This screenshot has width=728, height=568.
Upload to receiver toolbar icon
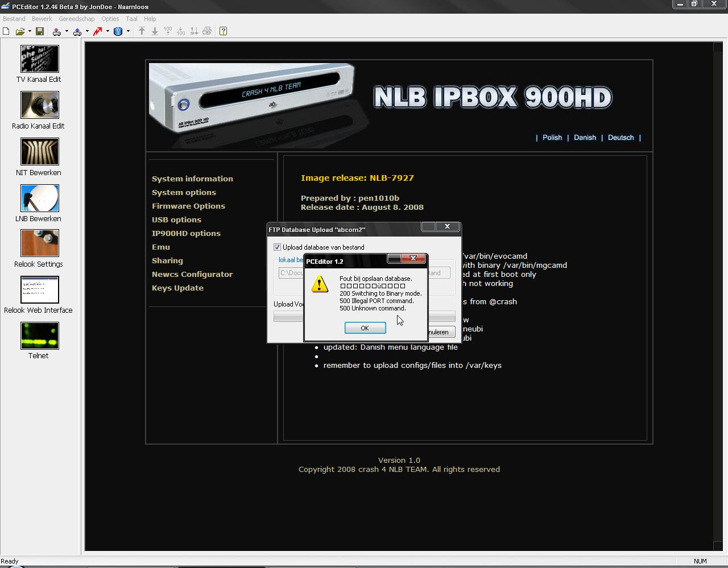tap(77, 31)
